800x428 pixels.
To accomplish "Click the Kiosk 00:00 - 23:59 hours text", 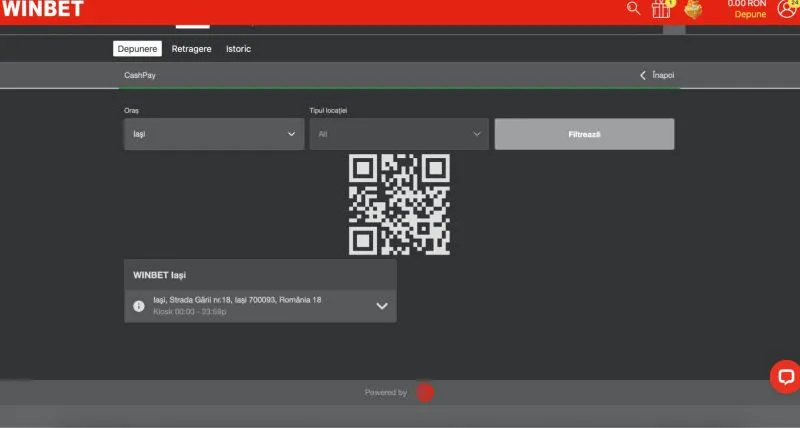I will [190, 311].
